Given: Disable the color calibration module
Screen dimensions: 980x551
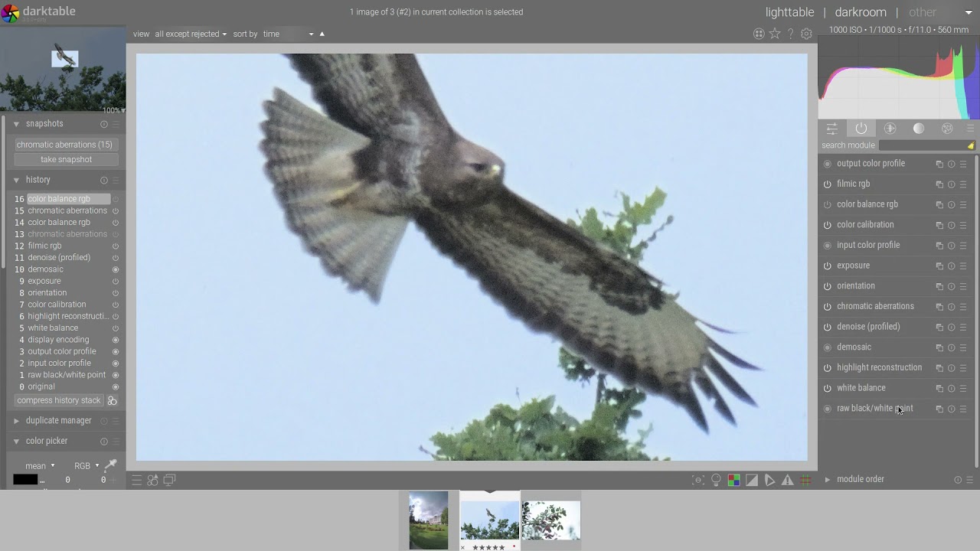Looking at the screenshot, I should point(827,225).
